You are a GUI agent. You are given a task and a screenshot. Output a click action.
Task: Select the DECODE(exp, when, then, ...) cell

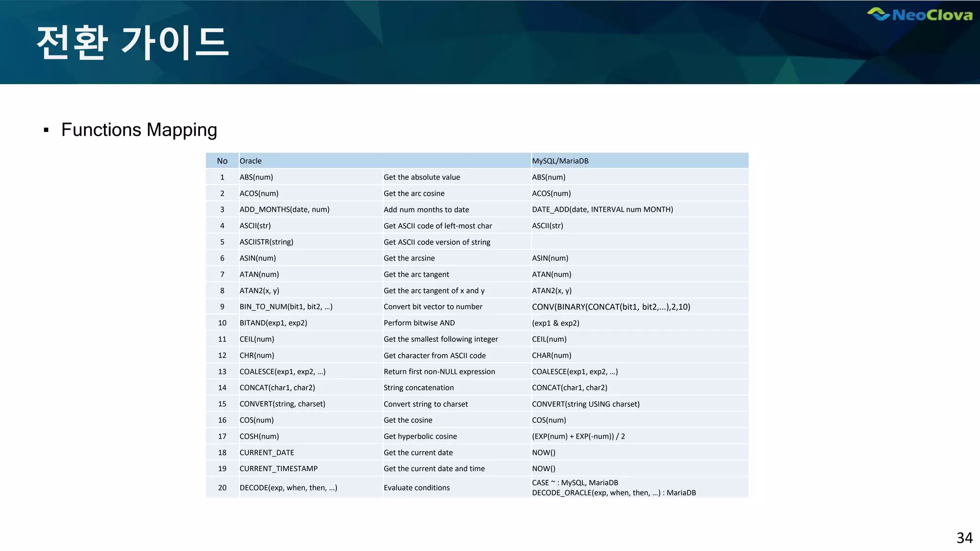[x=288, y=488]
